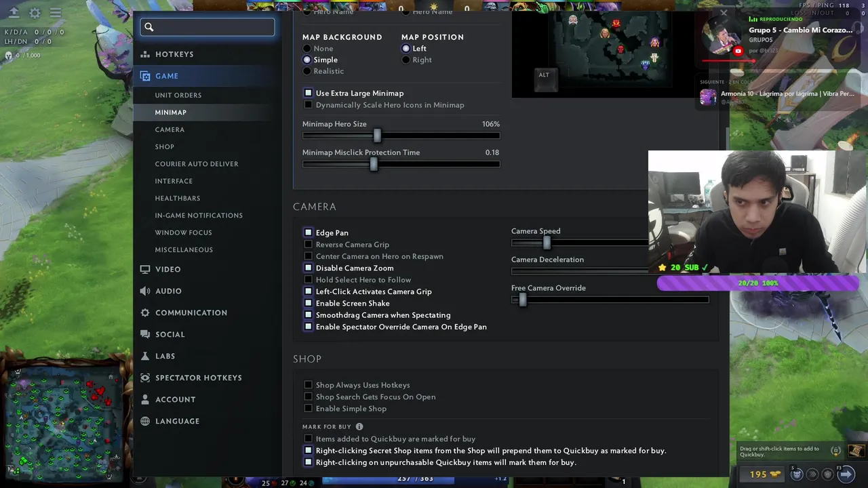
Task: Jump to Shop subsection in sidebar
Action: point(165,146)
